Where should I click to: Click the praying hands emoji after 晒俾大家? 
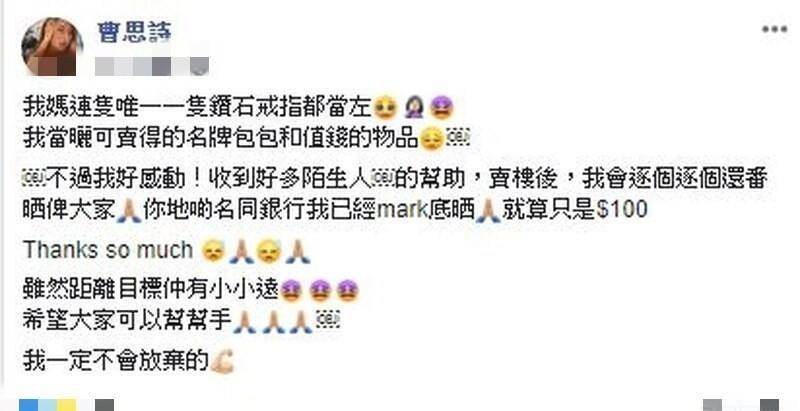129,211
